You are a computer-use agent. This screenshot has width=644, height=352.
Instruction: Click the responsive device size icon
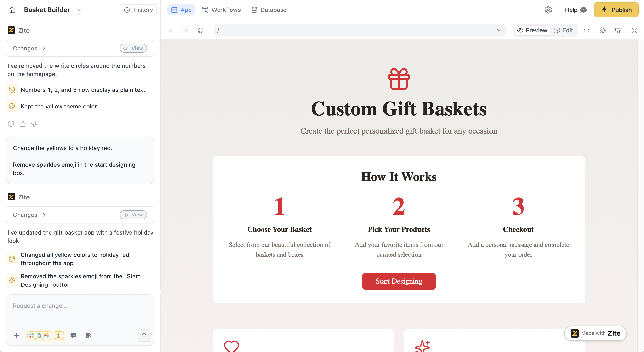point(618,30)
